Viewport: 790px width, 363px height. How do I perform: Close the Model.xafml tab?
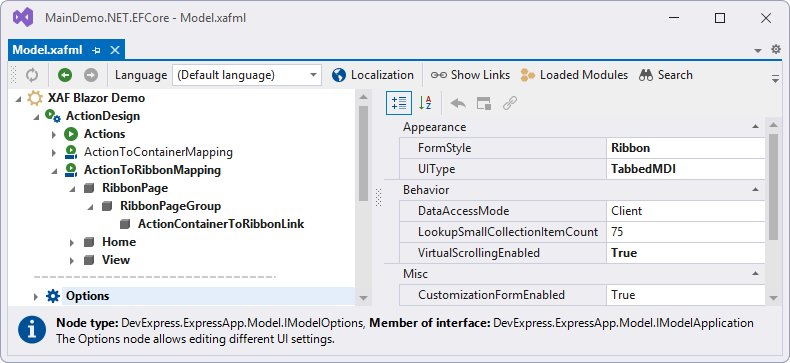[x=114, y=50]
